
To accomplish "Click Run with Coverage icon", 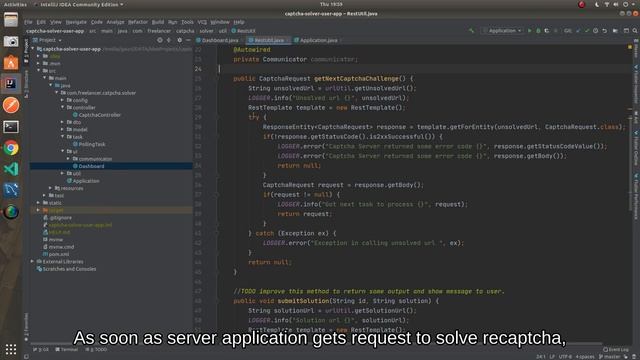I will pos(547,31).
